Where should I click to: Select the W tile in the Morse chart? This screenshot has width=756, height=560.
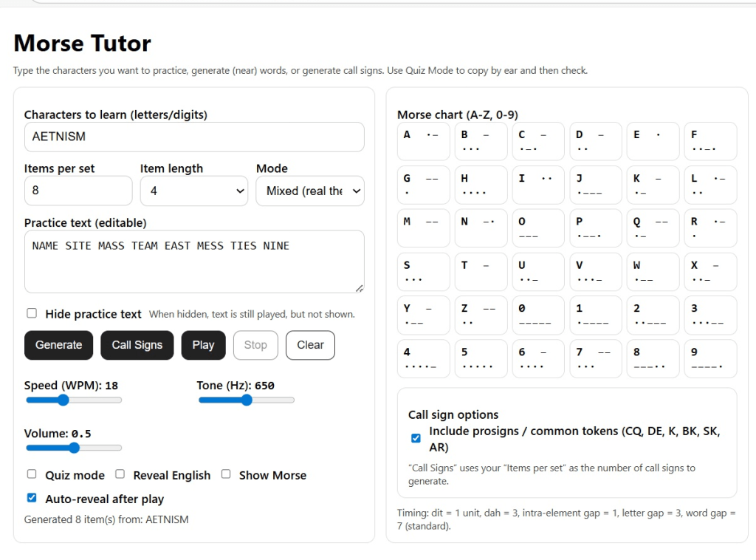point(653,271)
